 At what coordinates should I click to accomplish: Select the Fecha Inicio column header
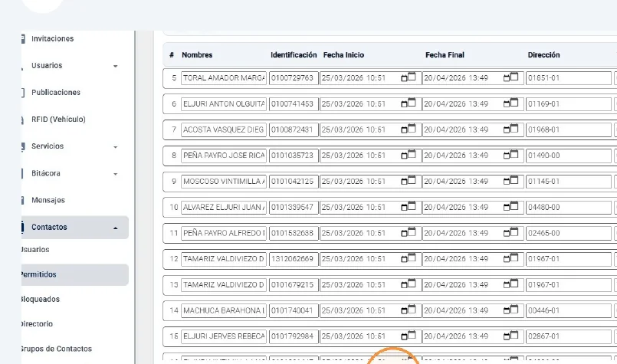343,55
